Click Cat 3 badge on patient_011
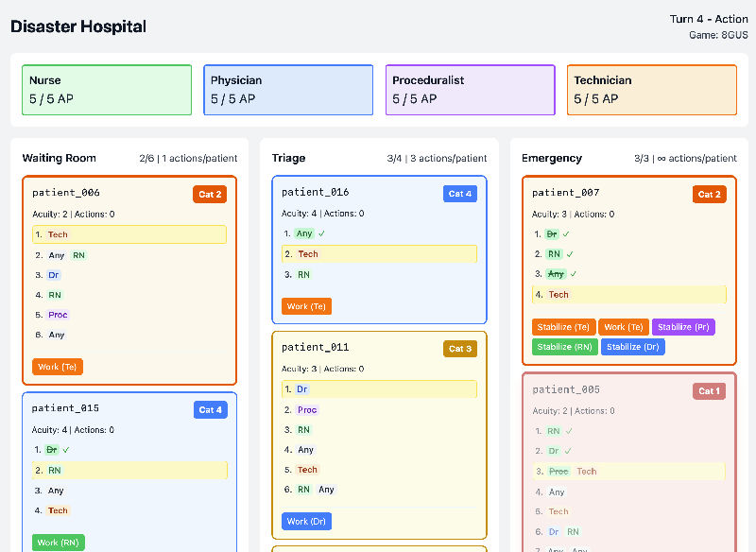This screenshot has width=756, height=552. click(459, 349)
